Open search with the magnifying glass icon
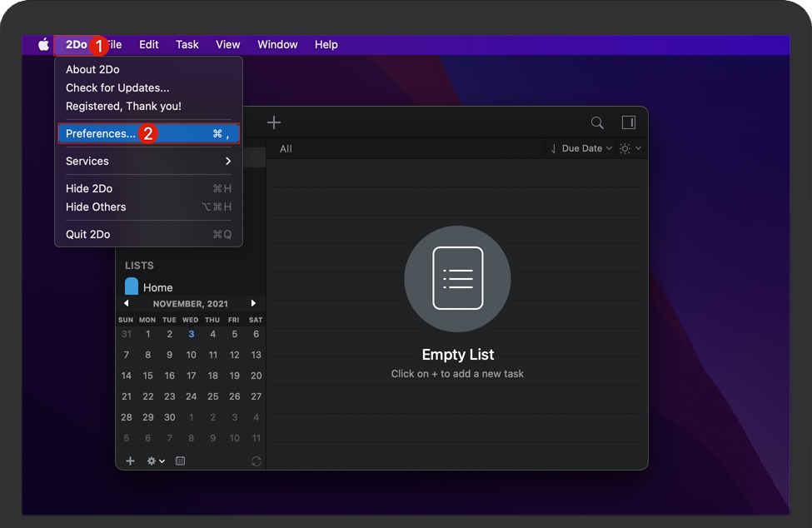 tap(597, 122)
